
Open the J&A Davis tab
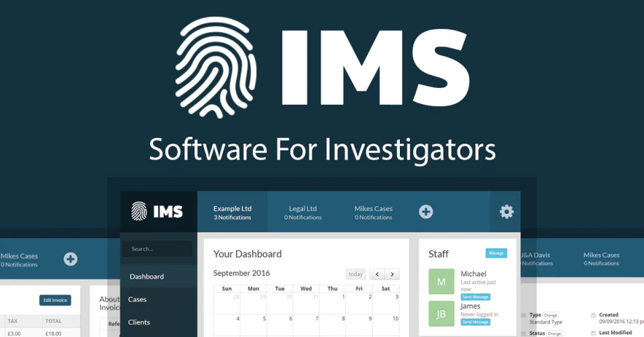point(535,258)
